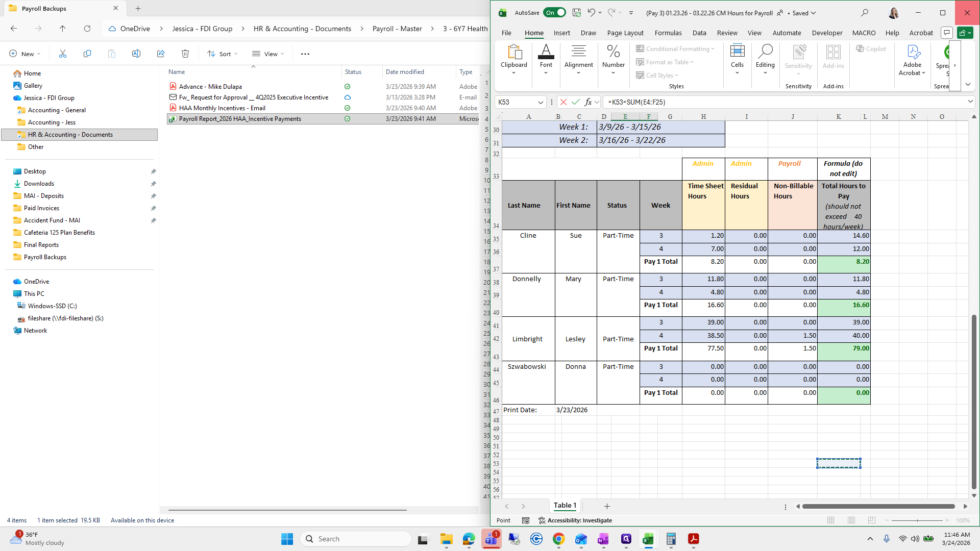Switch to Page Break Preview view button
The image size is (980, 551).
click(x=871, y=520)
